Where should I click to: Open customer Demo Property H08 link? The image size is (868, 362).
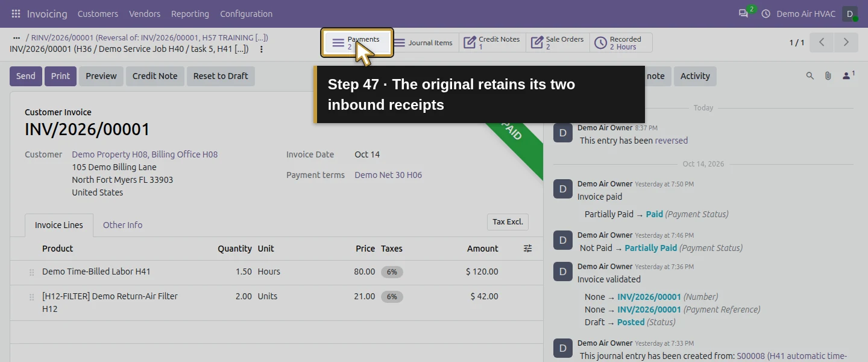point(145,154)
